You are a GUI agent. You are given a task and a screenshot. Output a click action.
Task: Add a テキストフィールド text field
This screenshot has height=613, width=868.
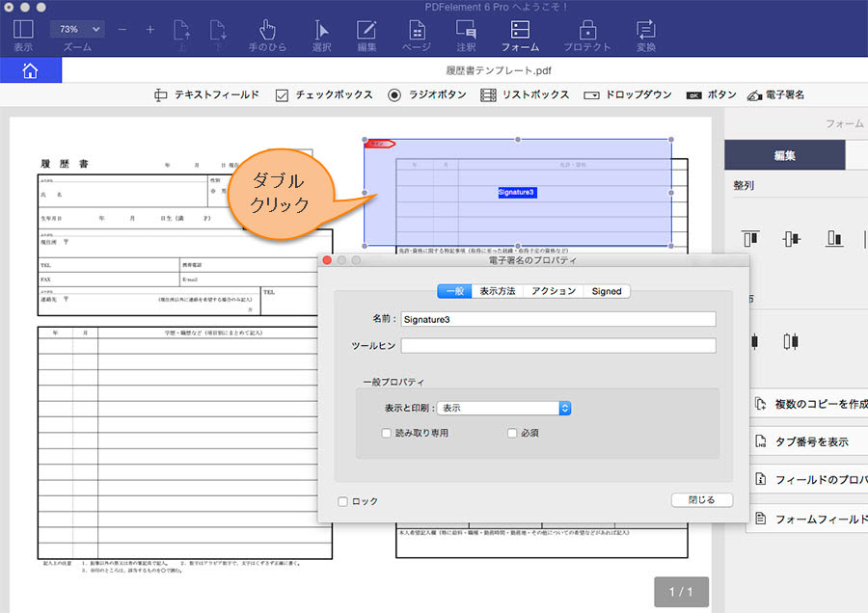[206, 95]
